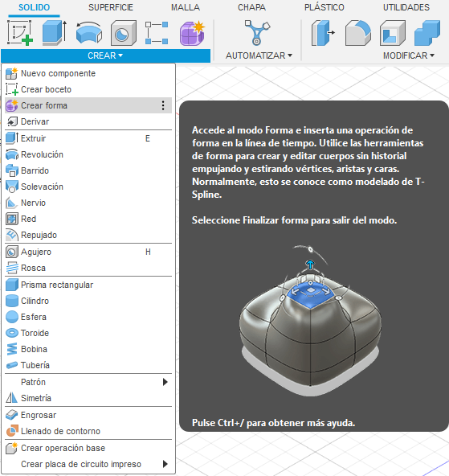Click the Create Form toolbar icon
This screenshot has width=449, height=476.
[x=192, y=33]
